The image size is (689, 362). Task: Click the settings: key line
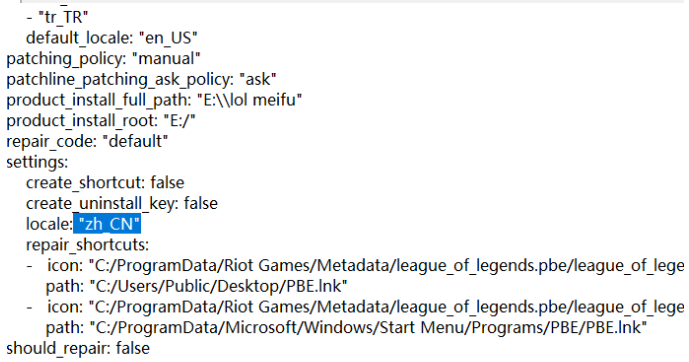coord(37,162)
